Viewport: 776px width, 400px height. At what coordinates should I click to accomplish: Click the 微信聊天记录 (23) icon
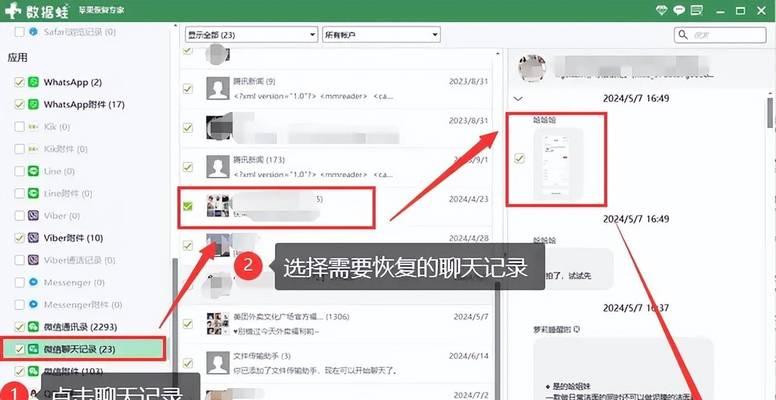[x=33, y=349]
